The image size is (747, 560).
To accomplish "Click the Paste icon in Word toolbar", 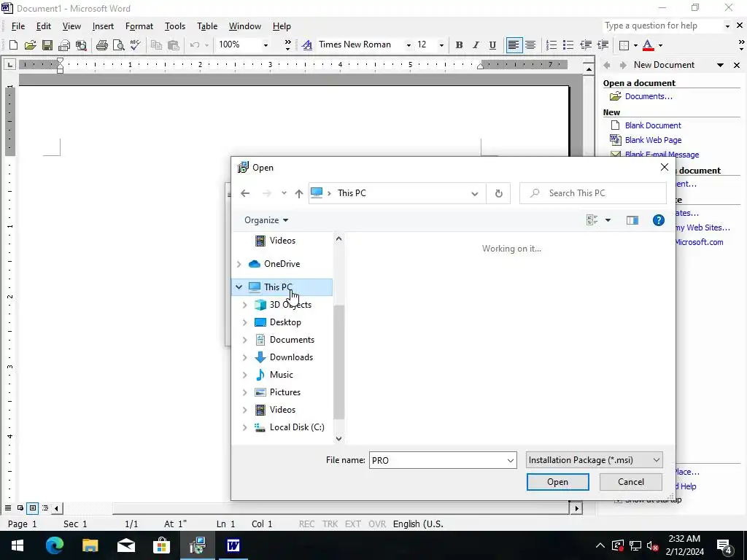I will (x=174, y=45).
